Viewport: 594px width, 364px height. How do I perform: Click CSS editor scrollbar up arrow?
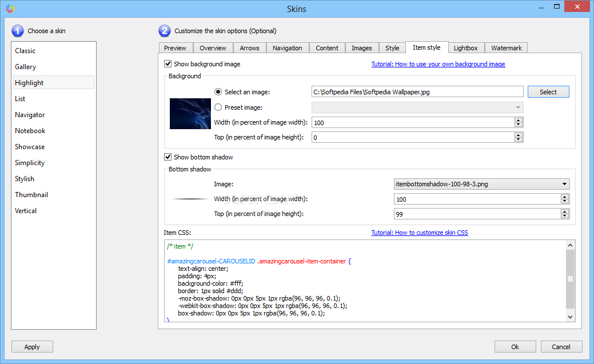pos(570,245)
